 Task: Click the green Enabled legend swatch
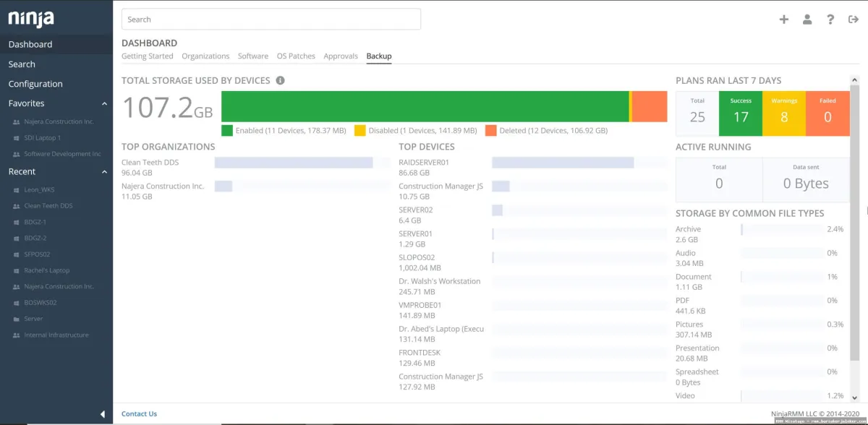227,131
